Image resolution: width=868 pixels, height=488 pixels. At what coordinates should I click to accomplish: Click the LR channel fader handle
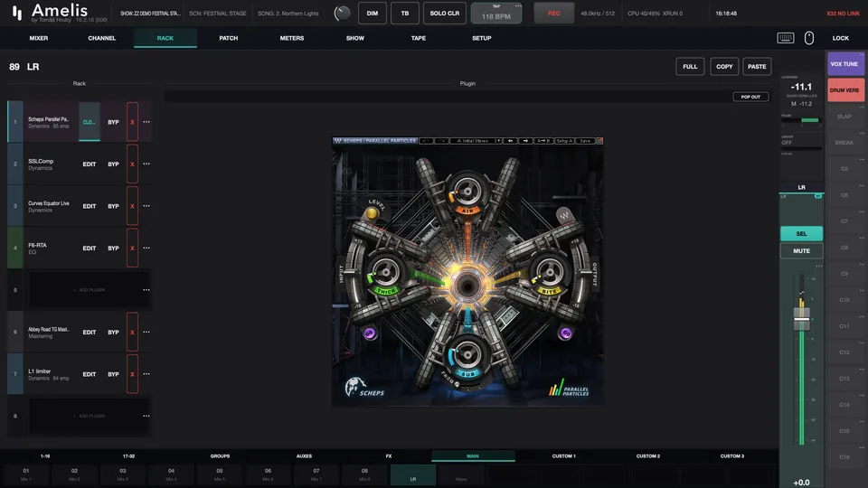(802, 319)
